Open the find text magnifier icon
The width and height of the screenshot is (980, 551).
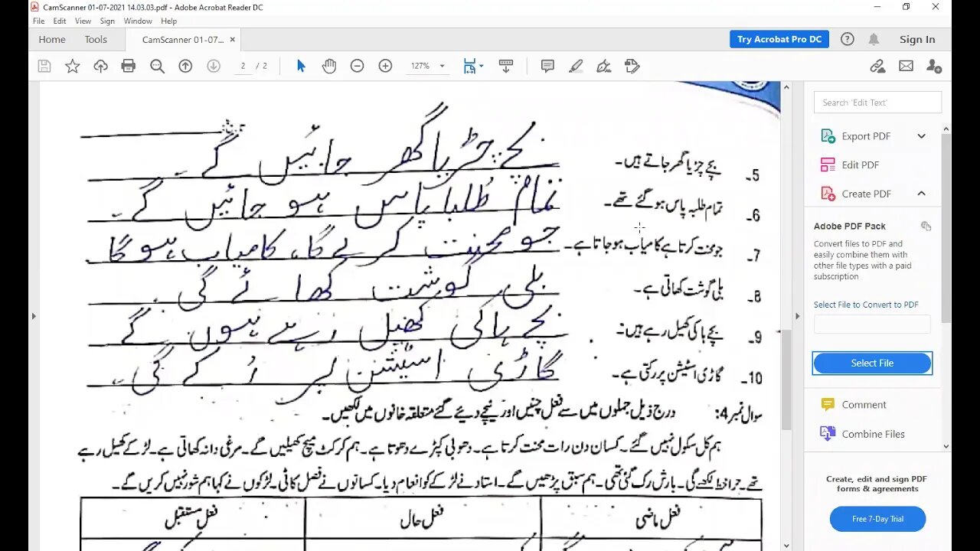pyautogui.click(x=158, y=67)
